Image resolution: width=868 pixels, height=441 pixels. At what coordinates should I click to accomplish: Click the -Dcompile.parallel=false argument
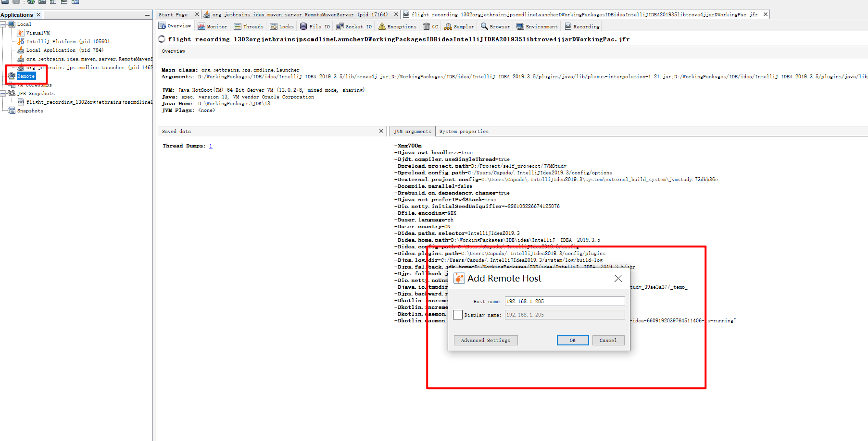[433, 186]
